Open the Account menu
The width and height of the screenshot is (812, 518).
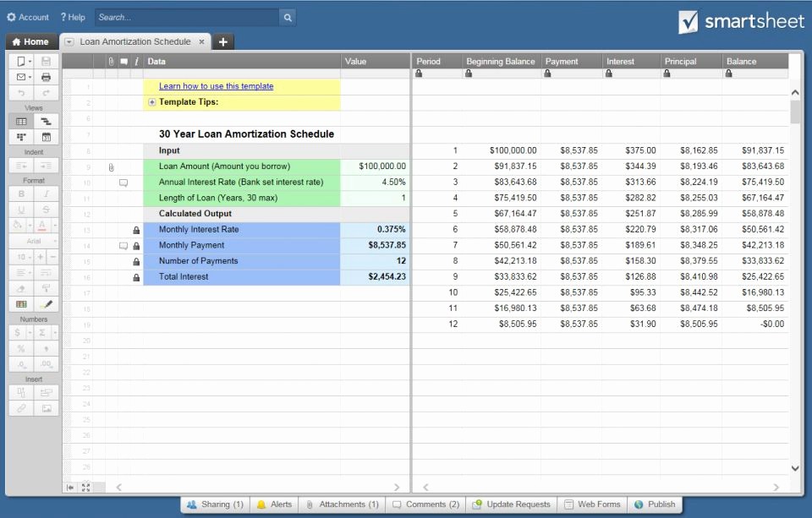[x=27, y=17]
